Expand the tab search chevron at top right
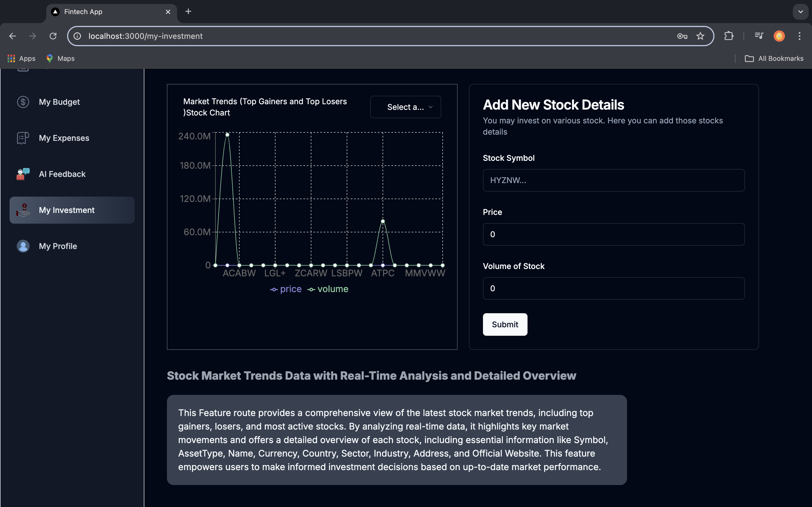 pyautogui.click(x=800, y=12)
